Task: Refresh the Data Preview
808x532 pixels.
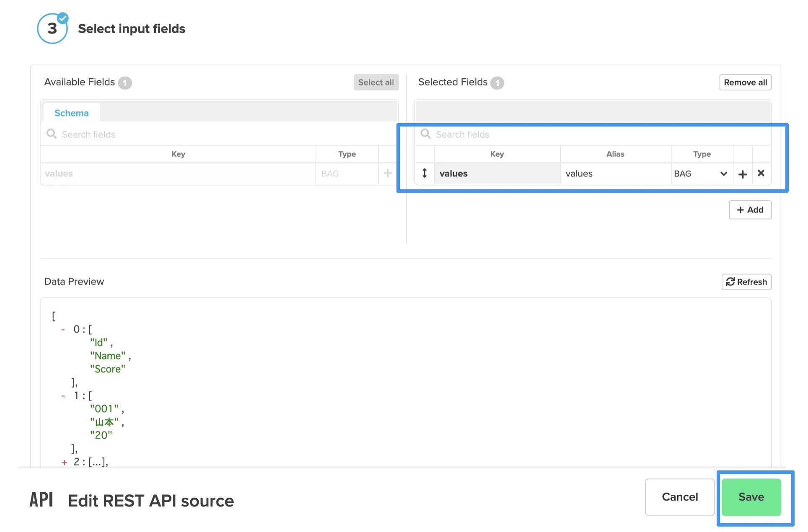Action: 746,282
